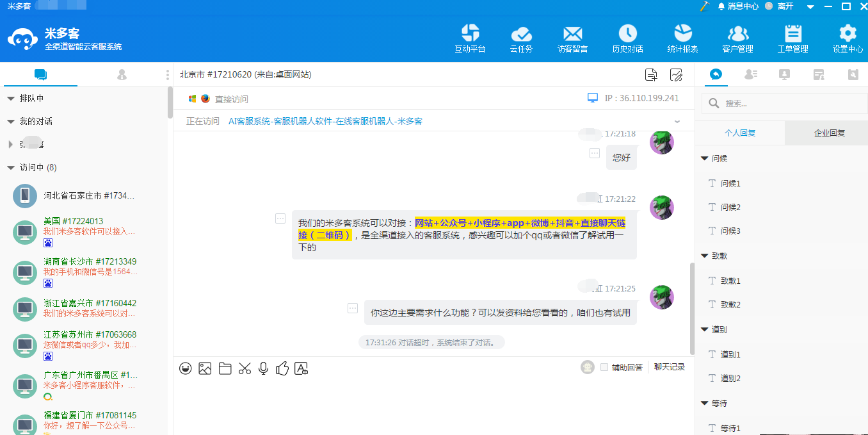This screenshot has width=868, height=435.
Task: Switch to the contacts tab in left panel
Action: pos(122,75)
